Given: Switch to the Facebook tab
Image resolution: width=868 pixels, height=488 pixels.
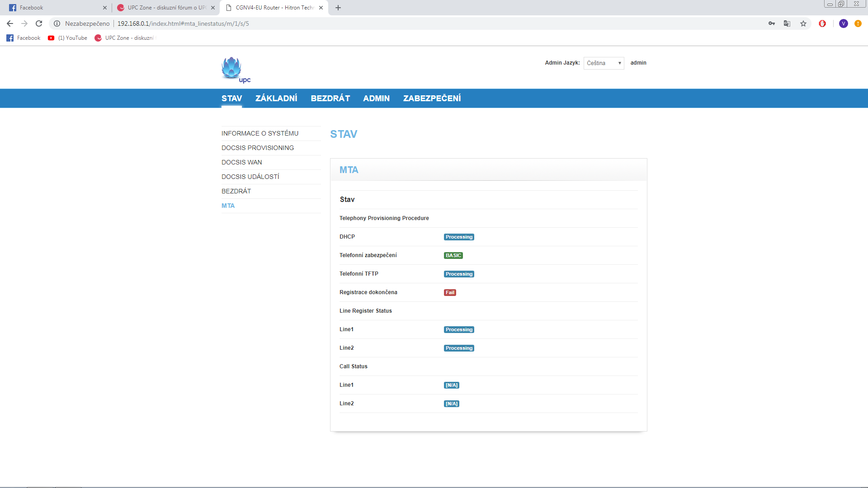Looking at the screenshot, I should point(57,8).
